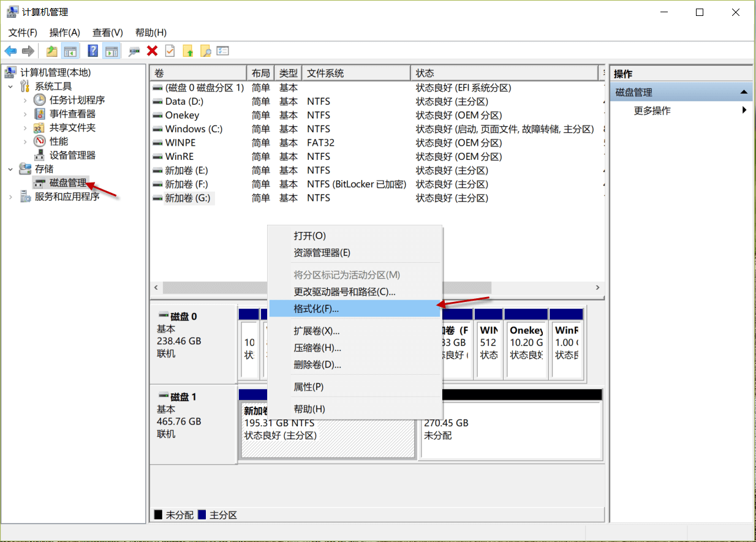Expand the 共享文件夹 node
Image resolution: width=756 pixels, height=542 pixels.
[25, 127]
